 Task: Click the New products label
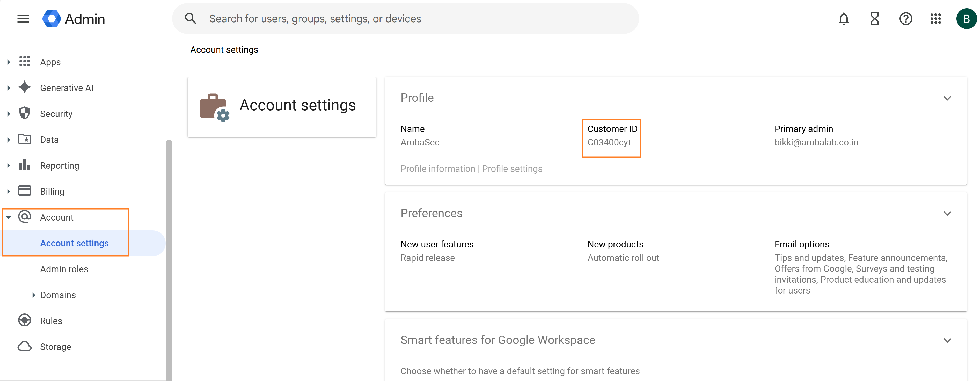click(x=615, y=244)
